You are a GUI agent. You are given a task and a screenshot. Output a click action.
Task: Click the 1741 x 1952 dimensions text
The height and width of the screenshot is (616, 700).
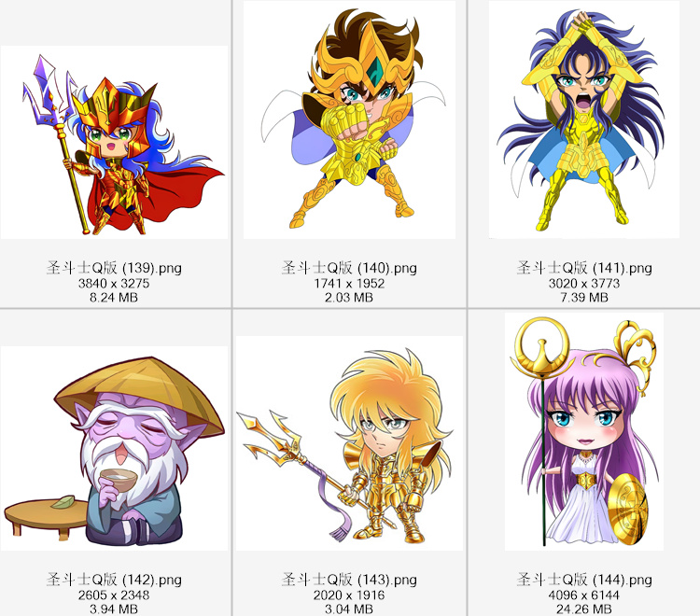(349, 284)
